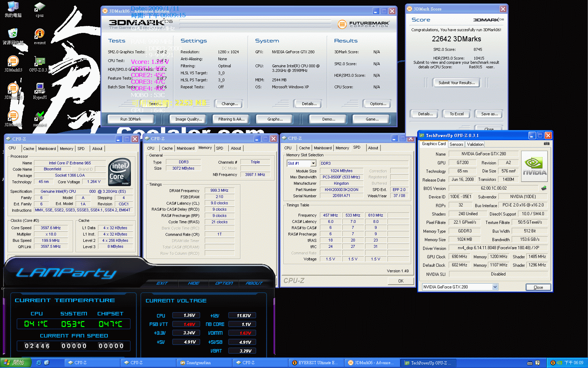Open the Validation tab in GPU-Z

click(x=475, y=144)
